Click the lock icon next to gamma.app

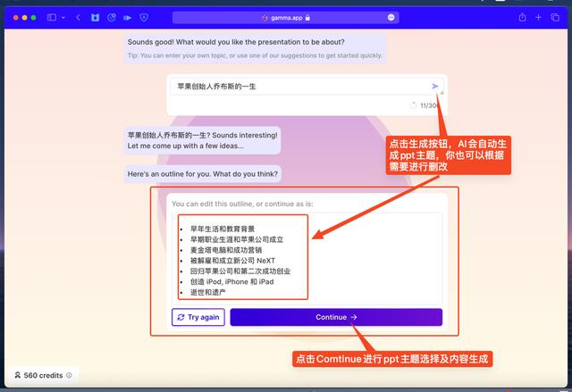(x=307, y=18)
